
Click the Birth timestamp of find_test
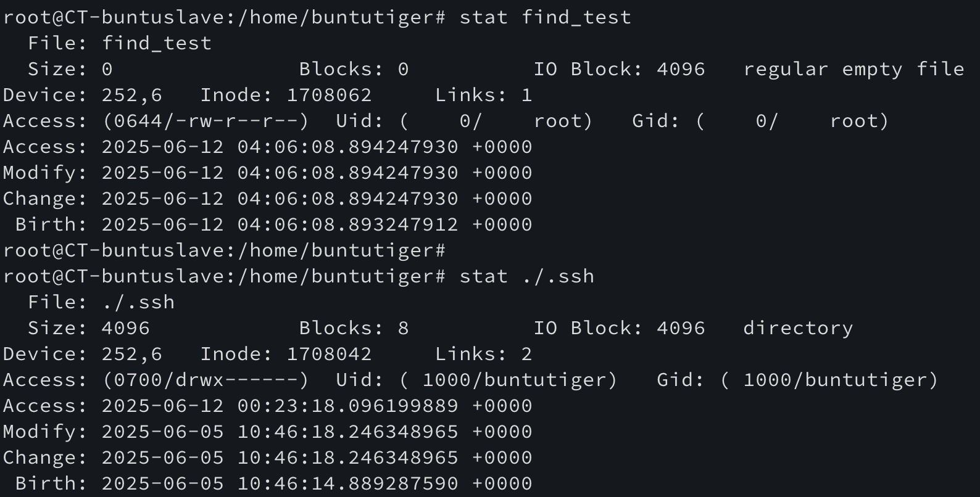316,224
